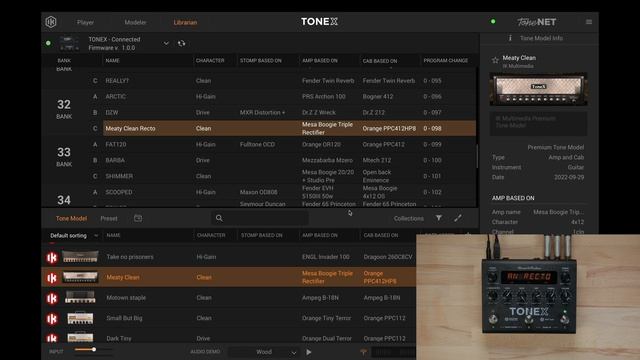Switch to the Modeler tab
The image size is (640, 360).
pos(135,22)
